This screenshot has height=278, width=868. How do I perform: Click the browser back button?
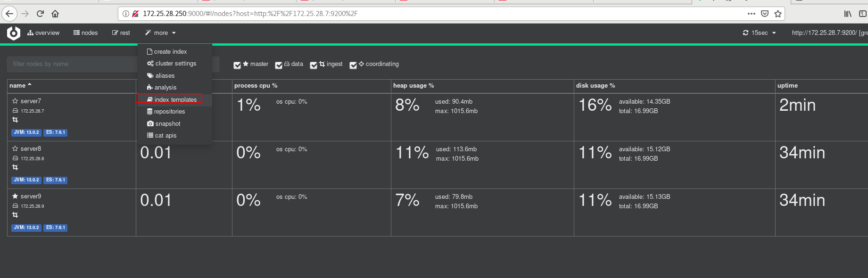[9, 14]
